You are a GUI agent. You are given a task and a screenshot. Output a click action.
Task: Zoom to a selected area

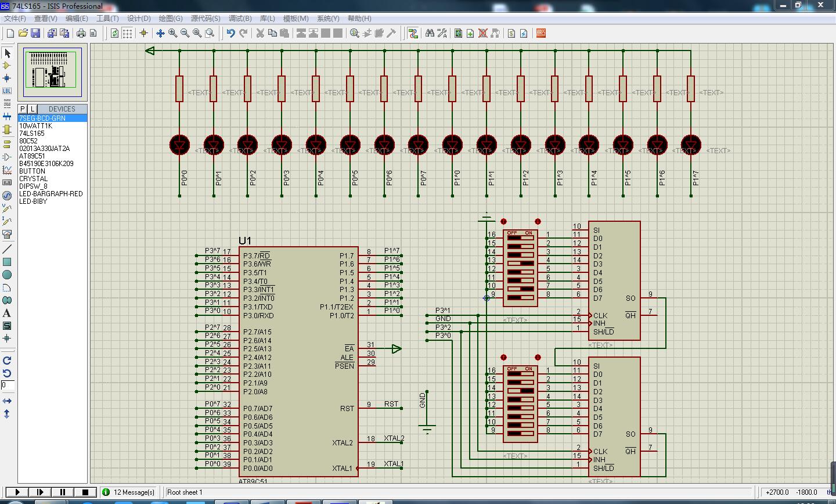210,33
